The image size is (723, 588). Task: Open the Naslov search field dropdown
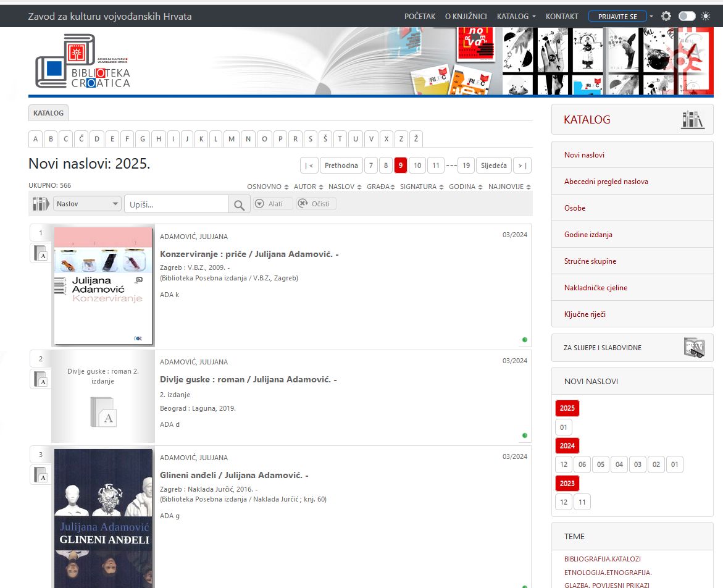tap(87, 204)
